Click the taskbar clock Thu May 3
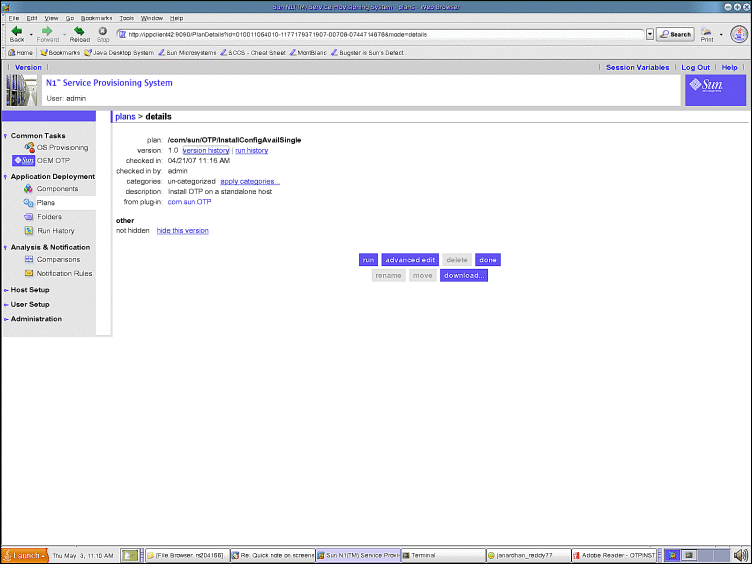This screenshot has width=752, height=564. click(x=83, y=555)
